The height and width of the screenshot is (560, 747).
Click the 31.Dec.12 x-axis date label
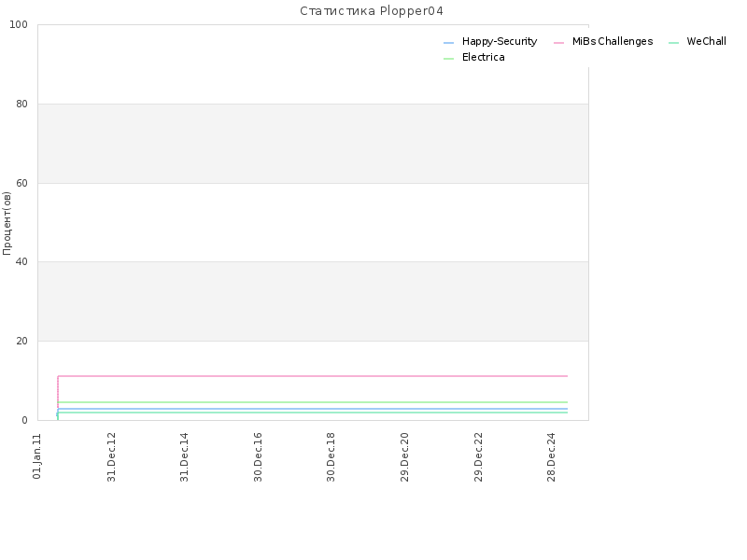click(x=111, y=457)
